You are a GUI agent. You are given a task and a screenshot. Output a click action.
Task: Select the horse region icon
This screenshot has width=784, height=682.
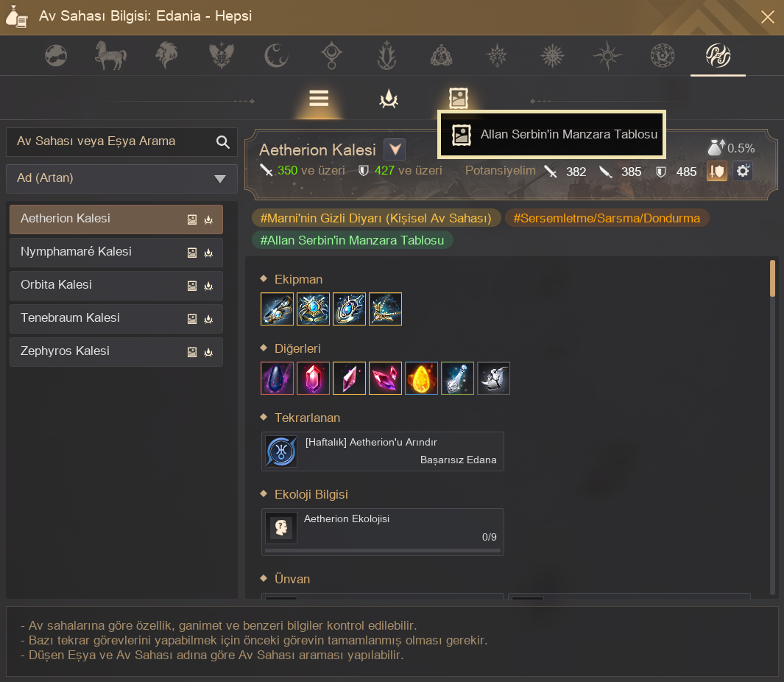click(x=110, y=55)
